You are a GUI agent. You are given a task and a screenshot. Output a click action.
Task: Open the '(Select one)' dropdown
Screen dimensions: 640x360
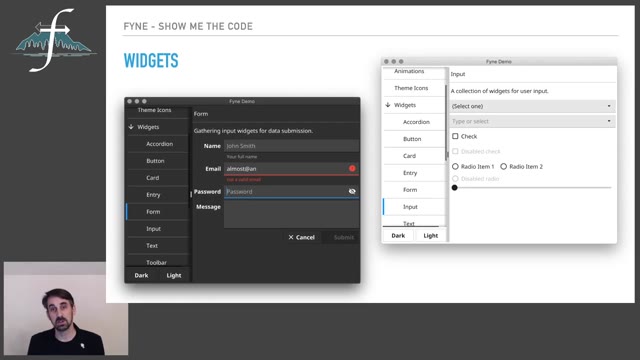(532, 106)
